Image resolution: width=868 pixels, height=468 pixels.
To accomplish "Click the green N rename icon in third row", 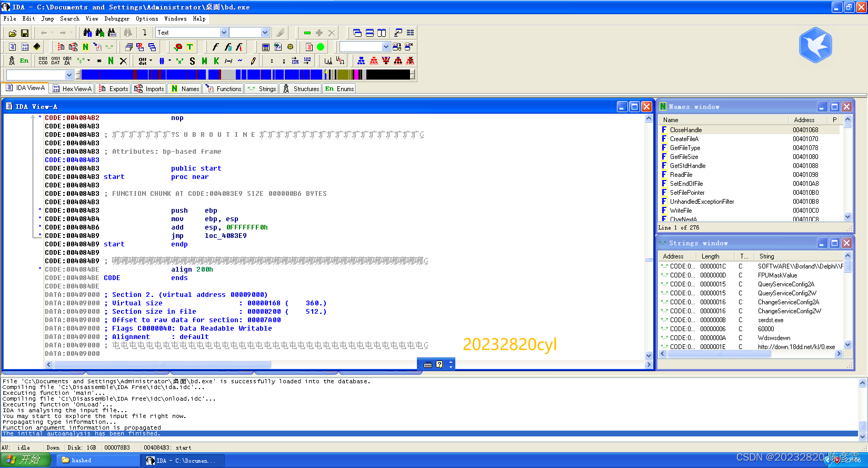I will click(111, 61).
